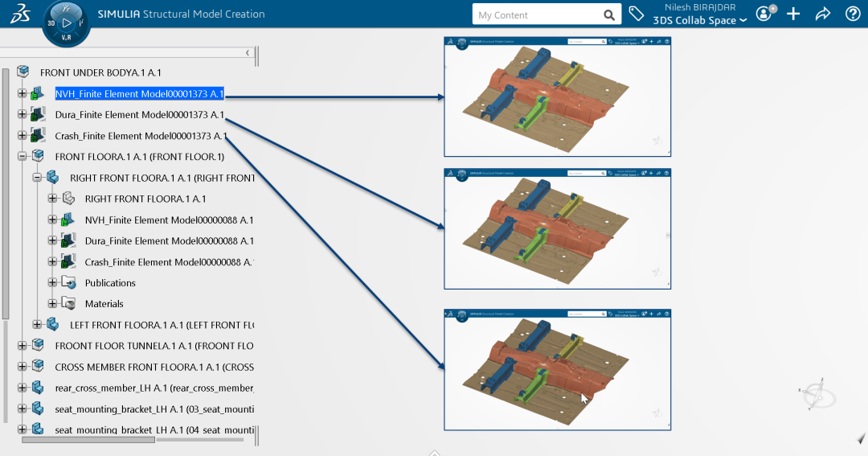The image size is (868, 456).
Task: Expand CROSS MEMBER FRONT FLOORA.1 node
Action: point(23,367)
